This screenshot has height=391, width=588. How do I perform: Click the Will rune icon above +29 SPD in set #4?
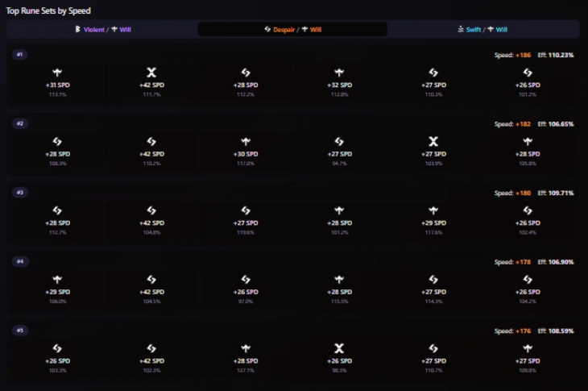pyautogui.click(x=57, y=280)
